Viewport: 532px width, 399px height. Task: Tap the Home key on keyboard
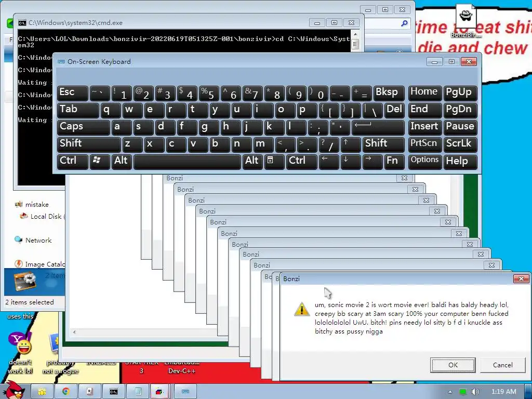425,93
